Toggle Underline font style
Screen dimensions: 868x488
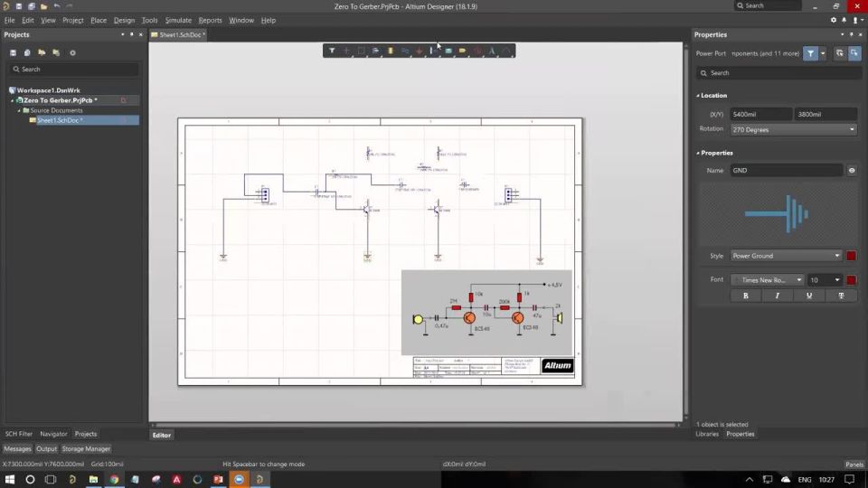[x=809, y=296]
